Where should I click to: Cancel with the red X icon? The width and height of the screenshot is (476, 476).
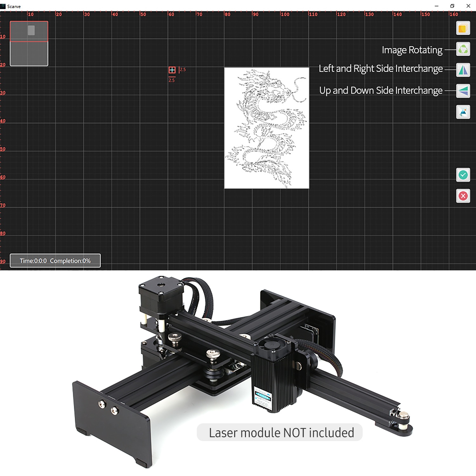[463, 196]
